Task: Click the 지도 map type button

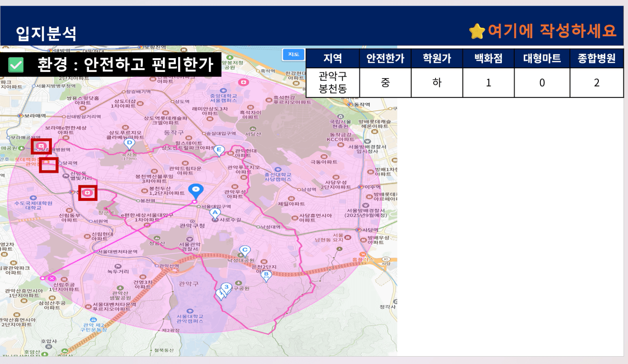Action: pos(293,54)
